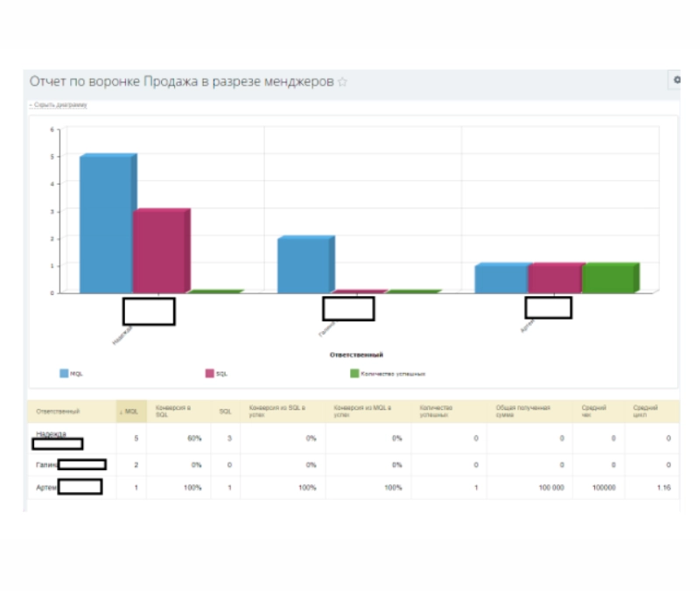Screen dimensions: 700x591
Task: Click the favorite star next to report title
Action: tap(343, 82)
